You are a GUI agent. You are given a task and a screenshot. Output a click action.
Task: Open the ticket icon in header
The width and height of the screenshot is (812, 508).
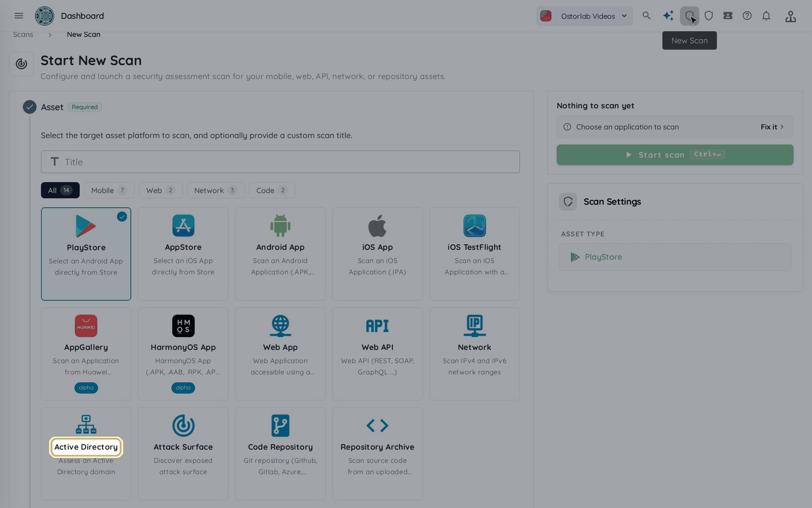tap(728, 16)
